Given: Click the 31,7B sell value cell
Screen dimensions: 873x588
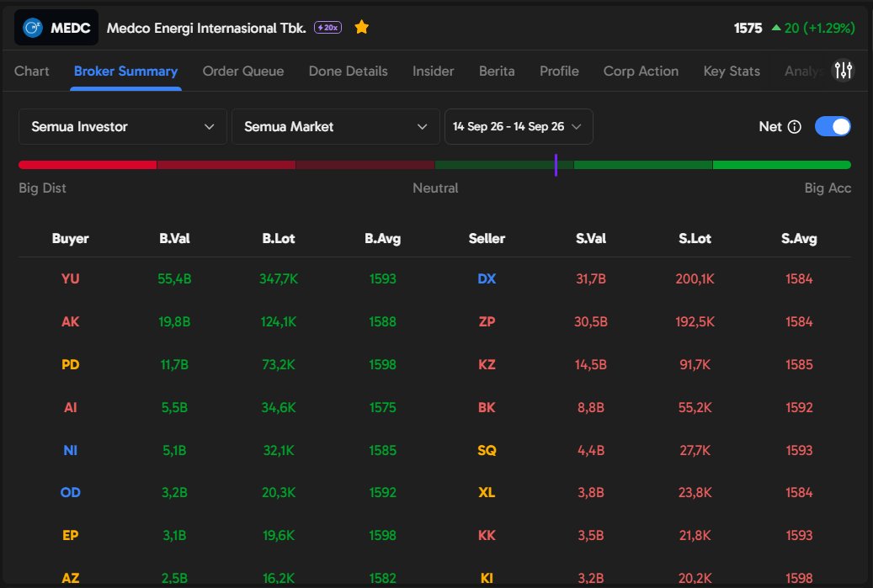Looking at the screenshot, I should coord(591,278).
